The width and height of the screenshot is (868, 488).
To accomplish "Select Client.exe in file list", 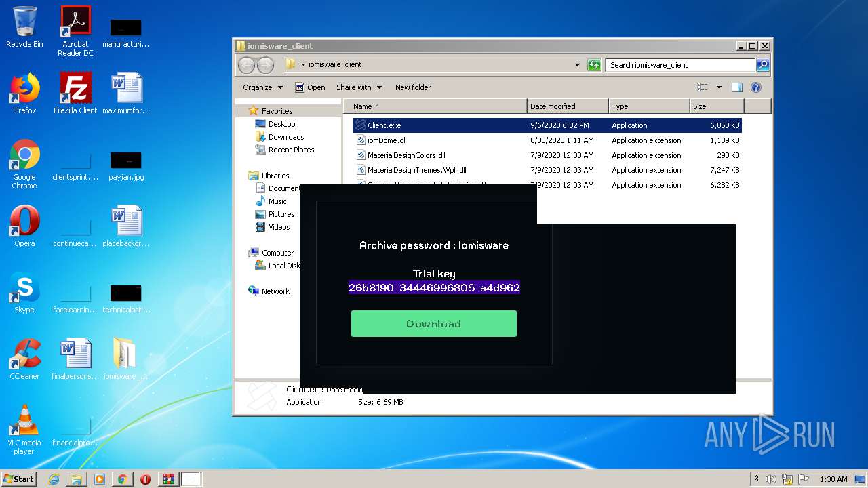I will point(547,125).
